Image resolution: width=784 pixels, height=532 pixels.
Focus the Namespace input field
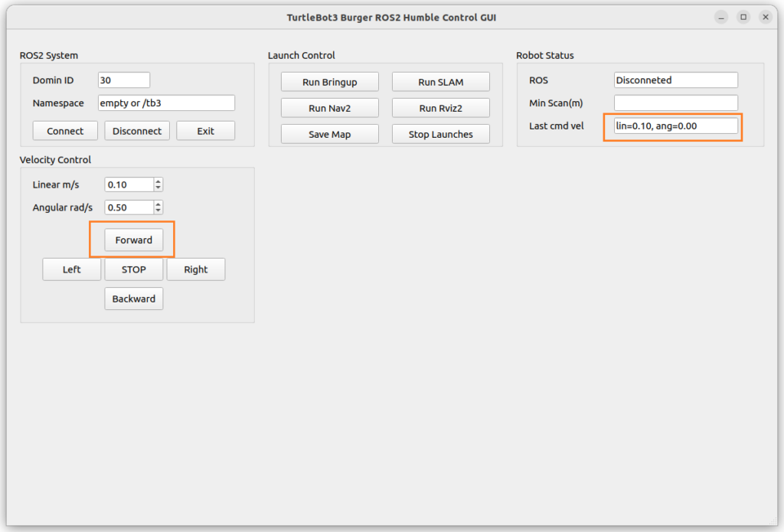click(166, 103)
